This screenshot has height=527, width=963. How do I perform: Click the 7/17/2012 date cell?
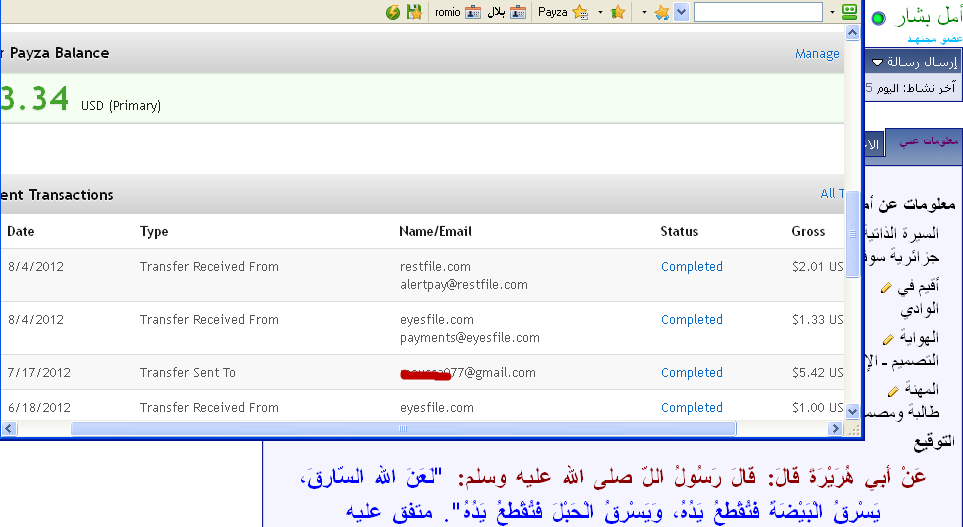click(39, 372)
